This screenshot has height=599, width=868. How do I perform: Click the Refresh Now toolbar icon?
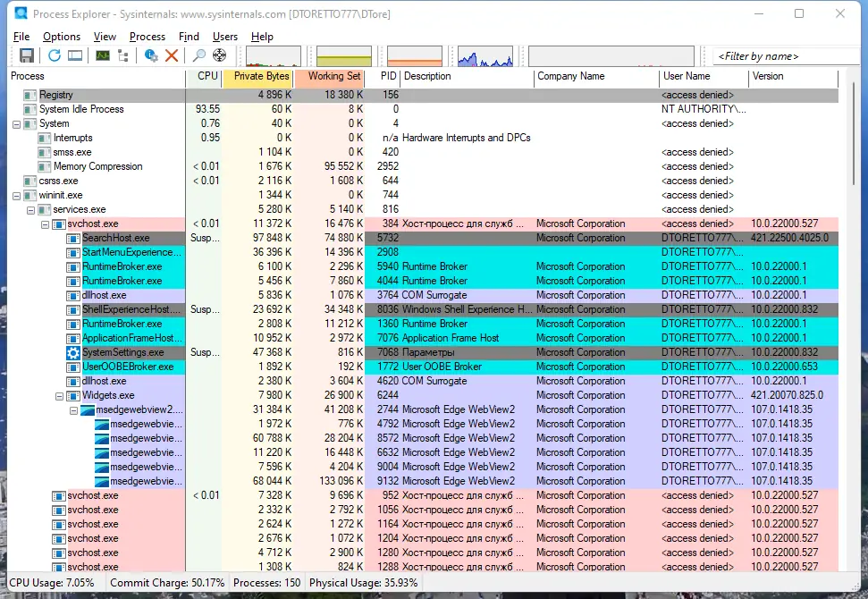click(x=54, y=55)
